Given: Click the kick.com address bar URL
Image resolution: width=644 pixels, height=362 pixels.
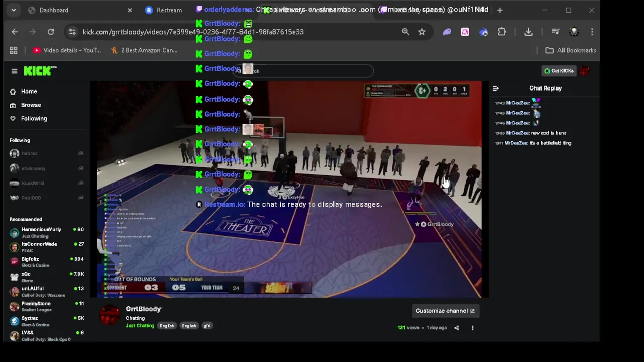Looking at the screenshot, I should tap(193, 32).
